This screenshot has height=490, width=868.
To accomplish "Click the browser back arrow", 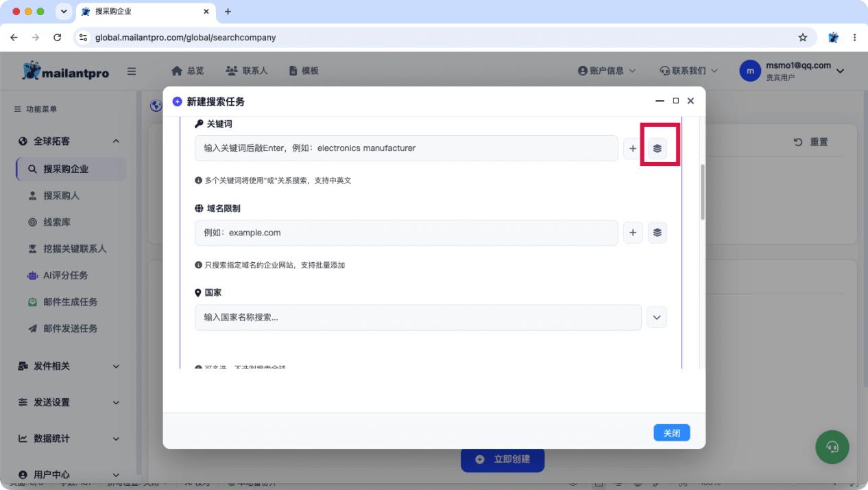I will pos(14,38).
